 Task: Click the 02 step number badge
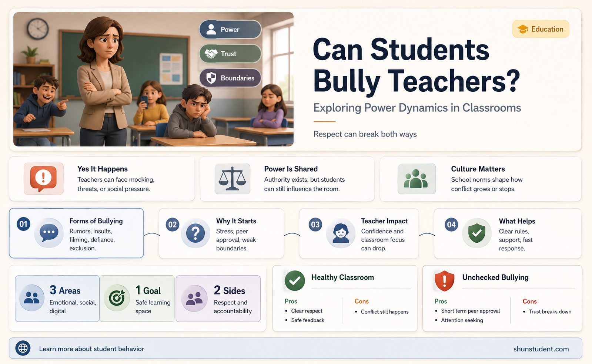click(173, 224)
